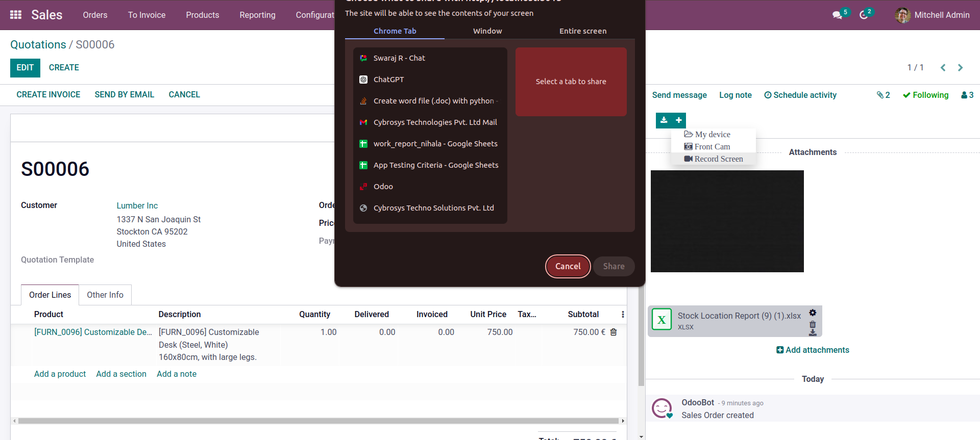Open the Lumber Inc customer link

[137, 206]
